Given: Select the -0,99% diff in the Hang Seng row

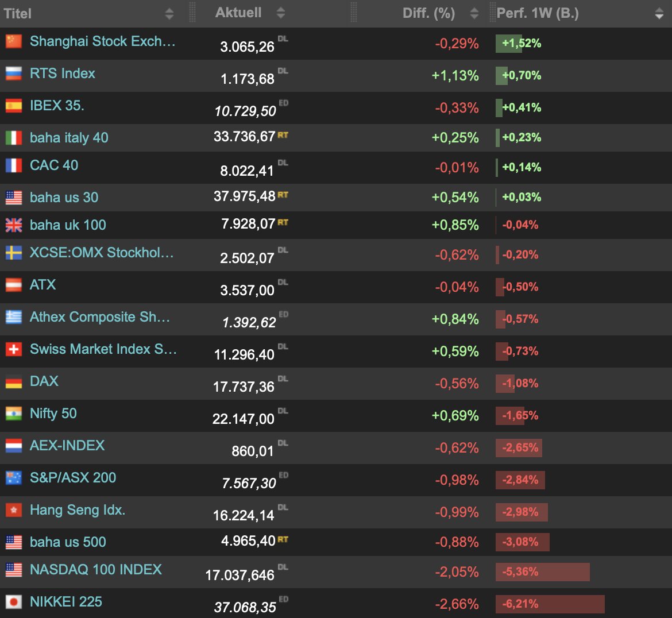Looking at the screenshot, I should click(x=457, y=512).
